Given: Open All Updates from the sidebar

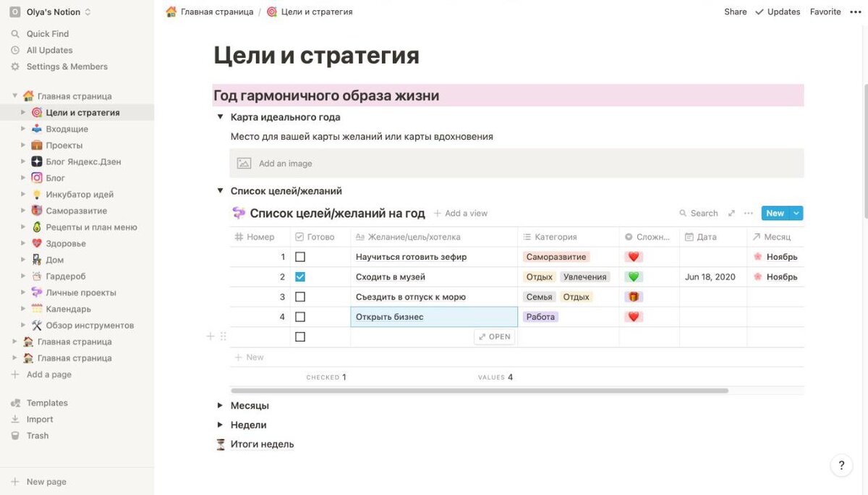Looking at the screenshot, I should (x=48, y=50).
